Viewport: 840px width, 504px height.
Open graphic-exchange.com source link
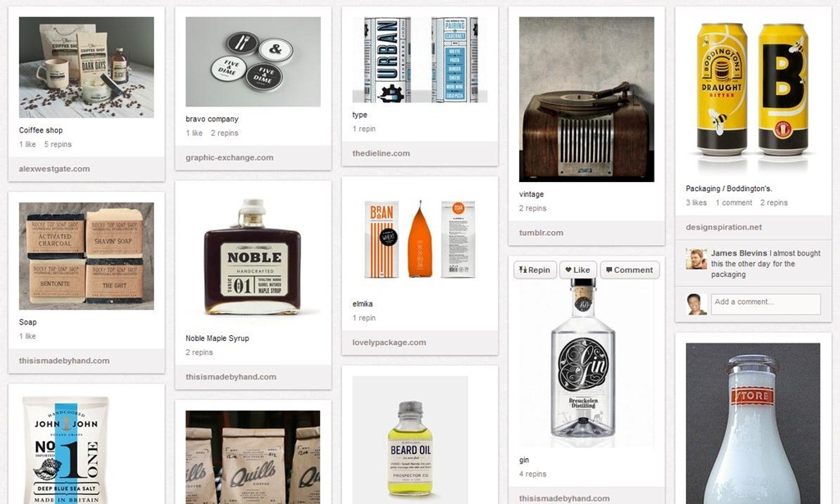pyautogui.click(x=230, y=157)
